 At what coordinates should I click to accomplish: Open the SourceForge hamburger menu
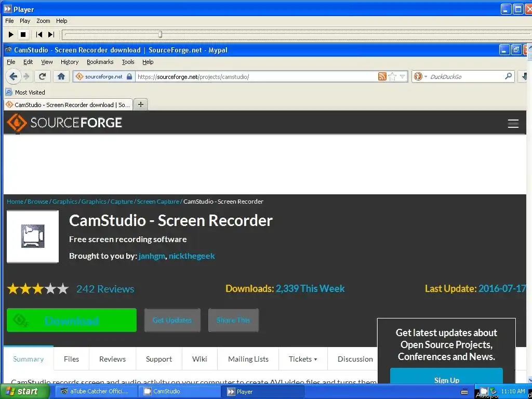[513, 124]
